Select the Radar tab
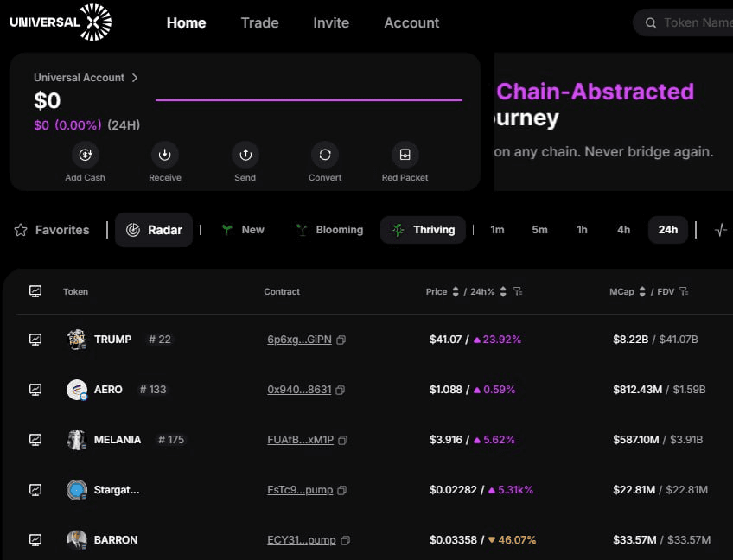 154,230
